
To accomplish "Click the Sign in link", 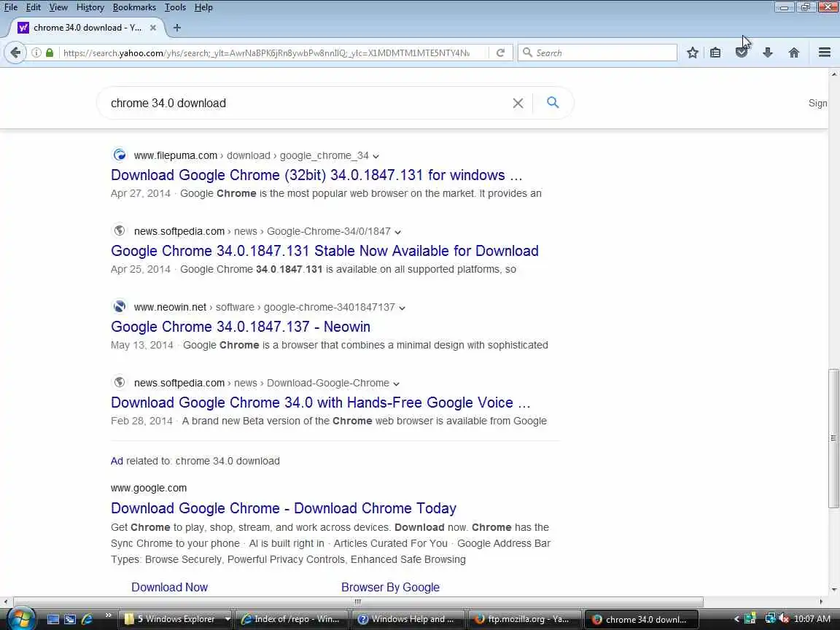I will tap(818, 103).
